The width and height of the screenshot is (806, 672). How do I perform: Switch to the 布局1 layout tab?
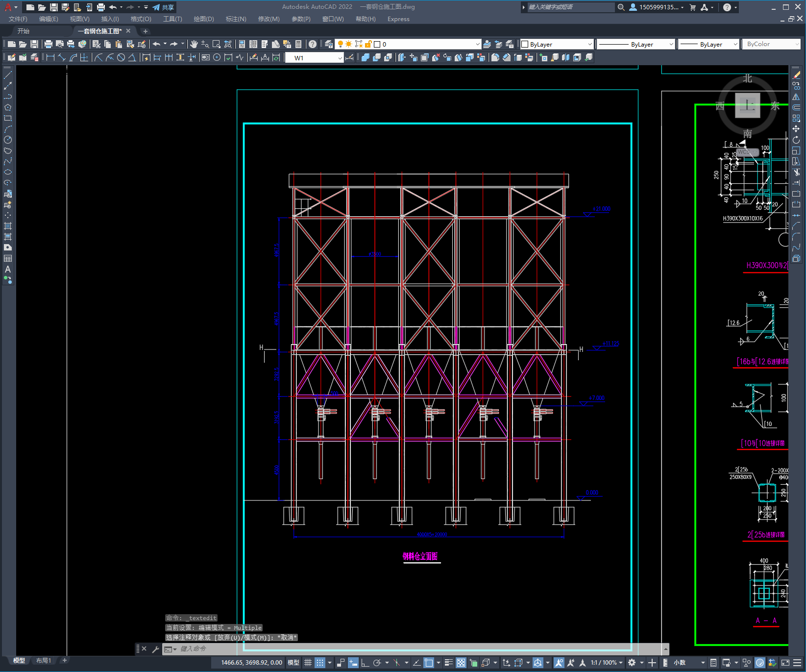44,661
